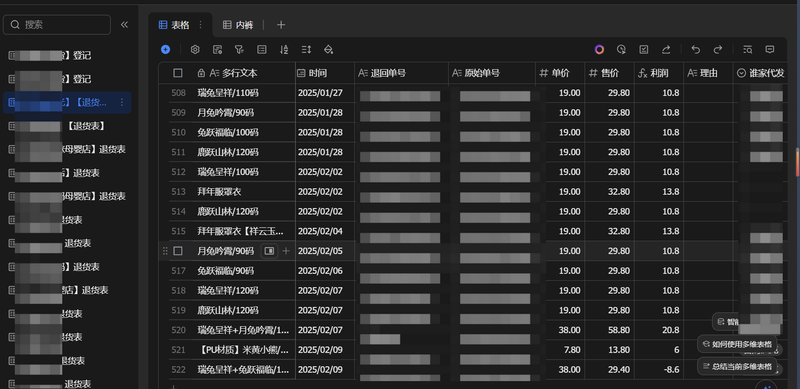Click the vertical scrollbar thumb on right
This screenshot has width=800, height=389.
coord(797,162)
